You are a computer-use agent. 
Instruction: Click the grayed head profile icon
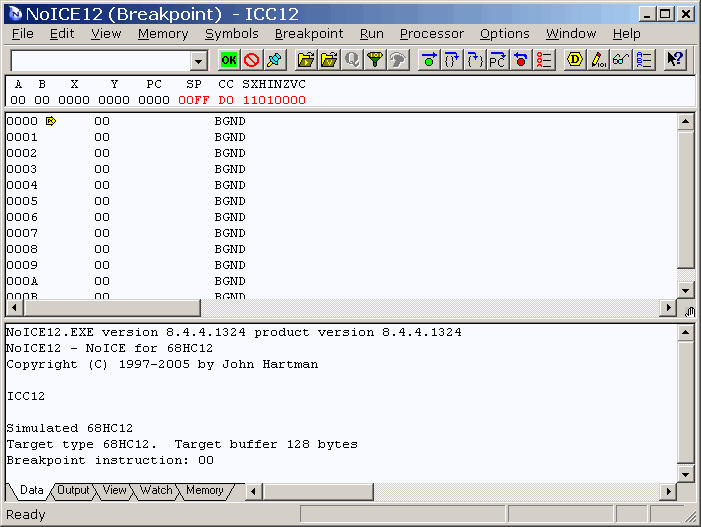pos(397,60)
